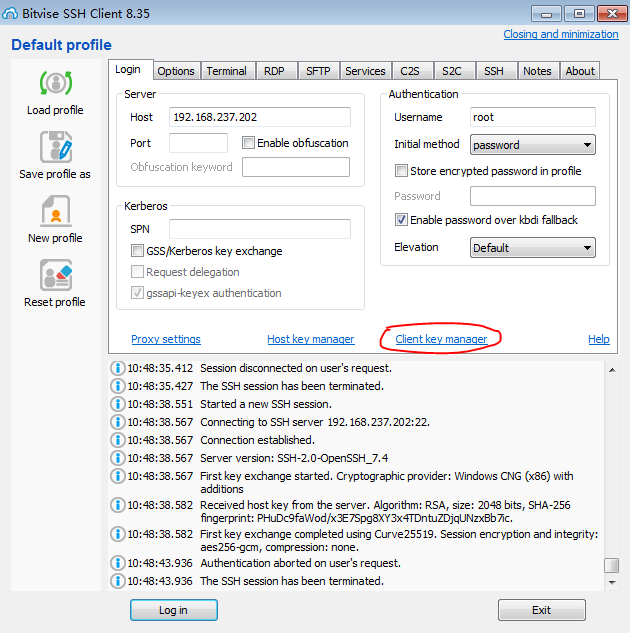Click the Reset profile icon

pos(56,275)
